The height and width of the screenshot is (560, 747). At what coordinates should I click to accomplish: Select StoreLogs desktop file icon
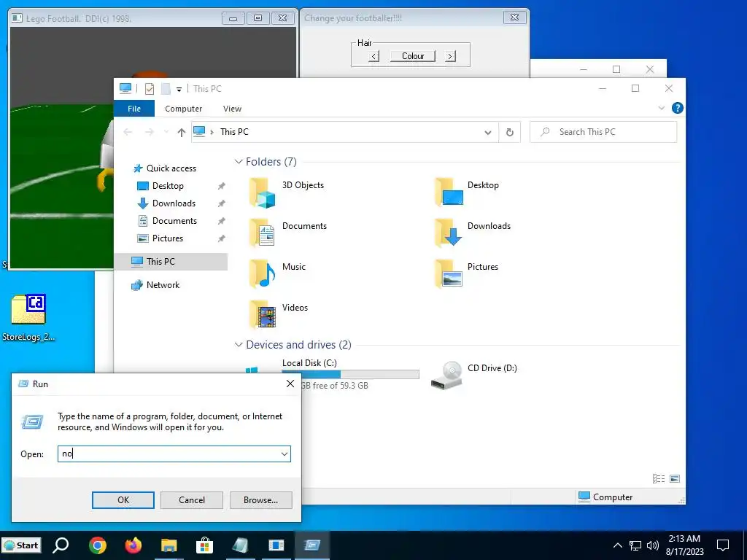pos(28,311)
